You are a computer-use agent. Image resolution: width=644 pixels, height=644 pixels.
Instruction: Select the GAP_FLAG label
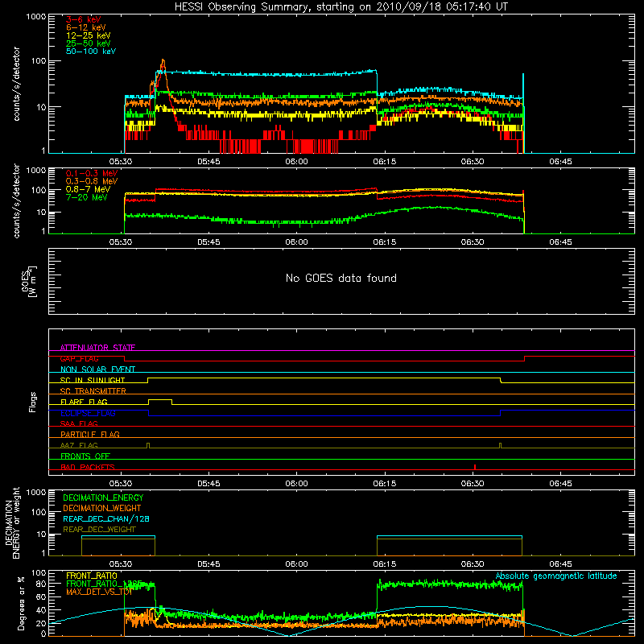coord(79,358)
